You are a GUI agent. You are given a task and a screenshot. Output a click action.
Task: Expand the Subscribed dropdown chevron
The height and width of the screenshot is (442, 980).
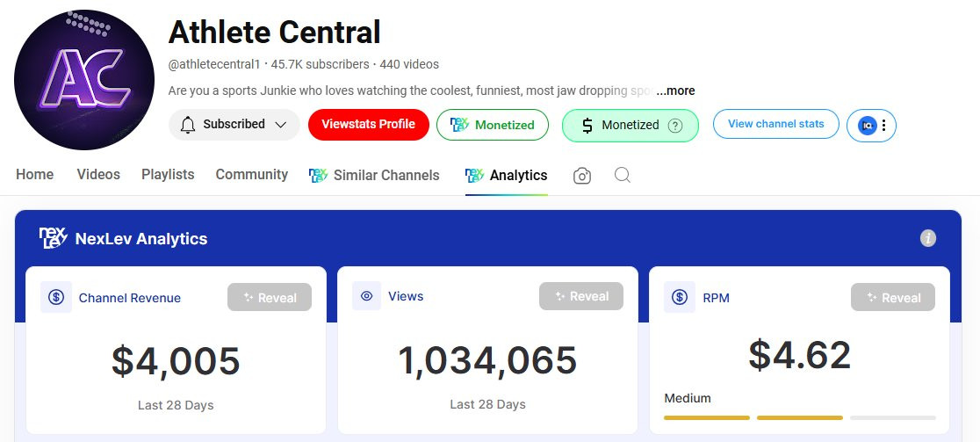281,125
